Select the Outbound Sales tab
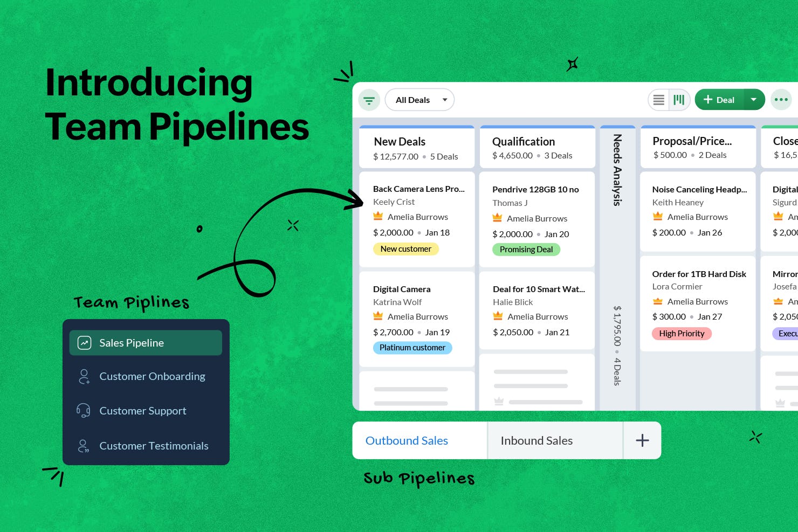 tap(407, 440)
